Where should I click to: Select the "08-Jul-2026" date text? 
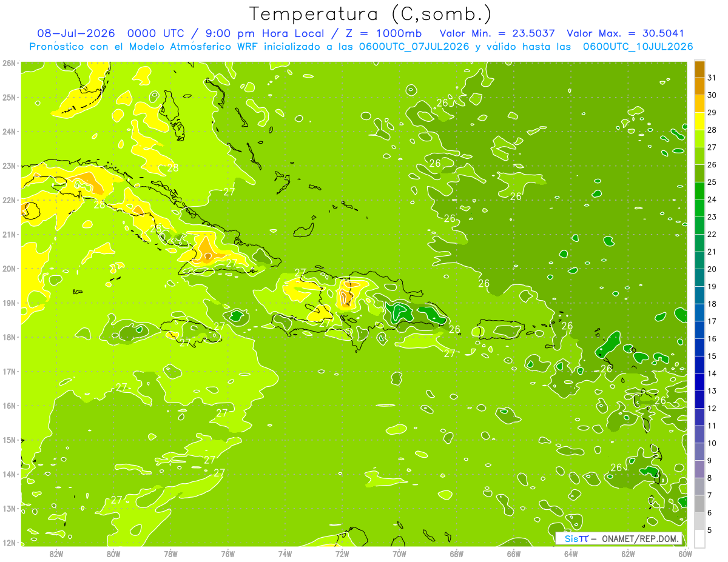(x=75, y=33)
